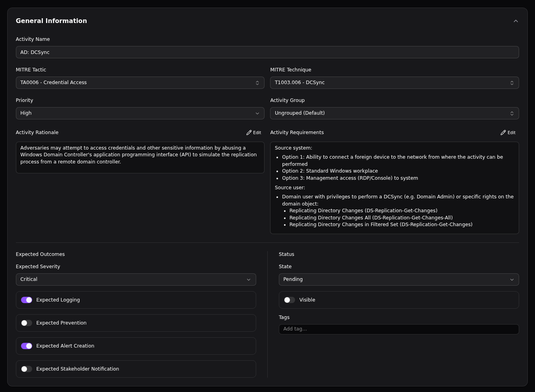Click inside the Activity Requirements text box

click(394, 187)
